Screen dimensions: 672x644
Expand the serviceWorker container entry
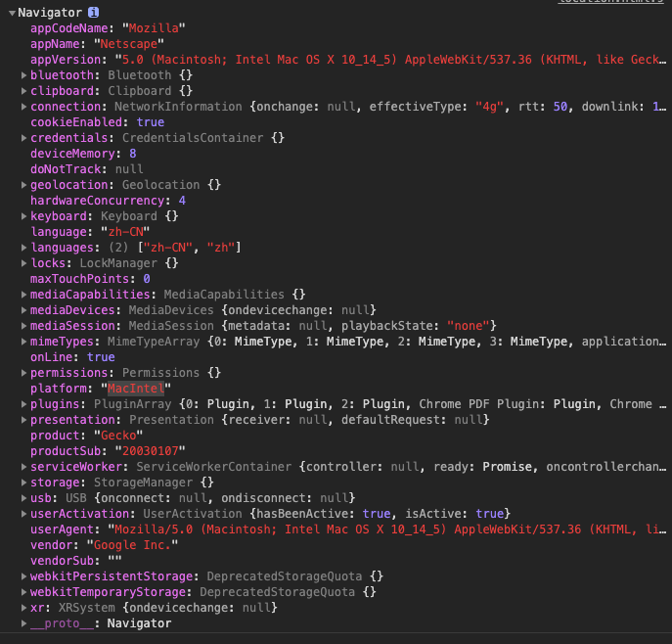[24, 467]
